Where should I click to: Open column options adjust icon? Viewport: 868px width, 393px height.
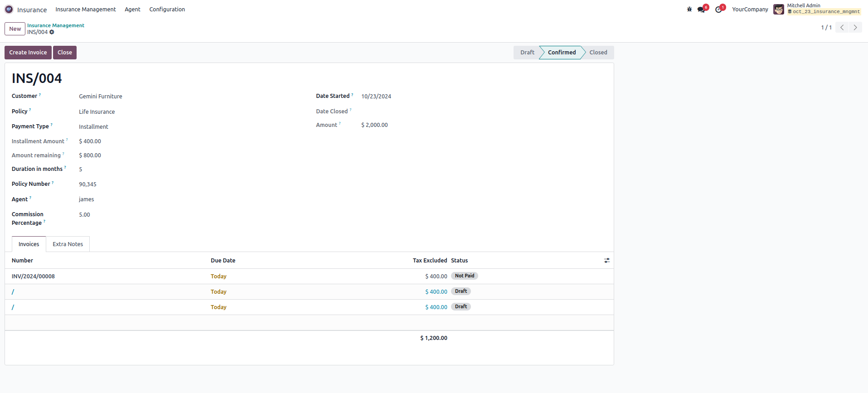click(607, 261)
